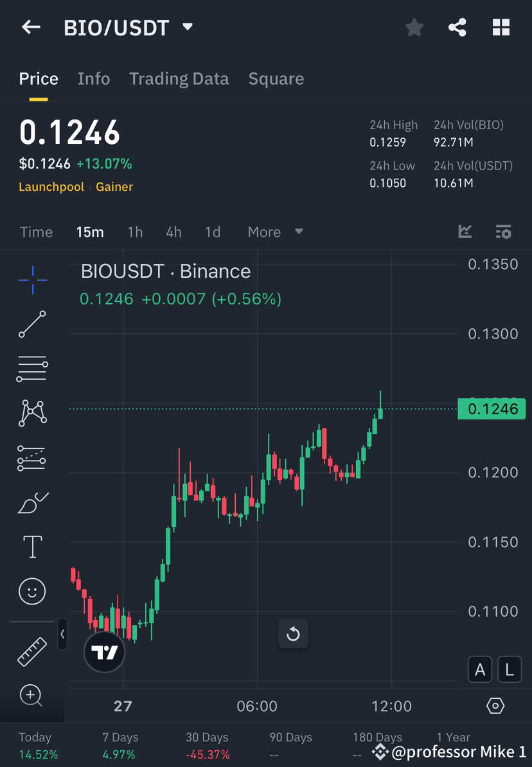This screenshot has height=767, width=532.
Task: Open the emoji sticker tool
Action: (x=32, y=591)
